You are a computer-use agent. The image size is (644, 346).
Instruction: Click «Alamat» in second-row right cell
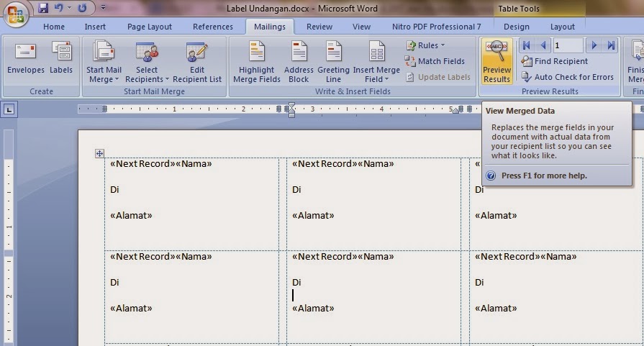coord(496,309)
